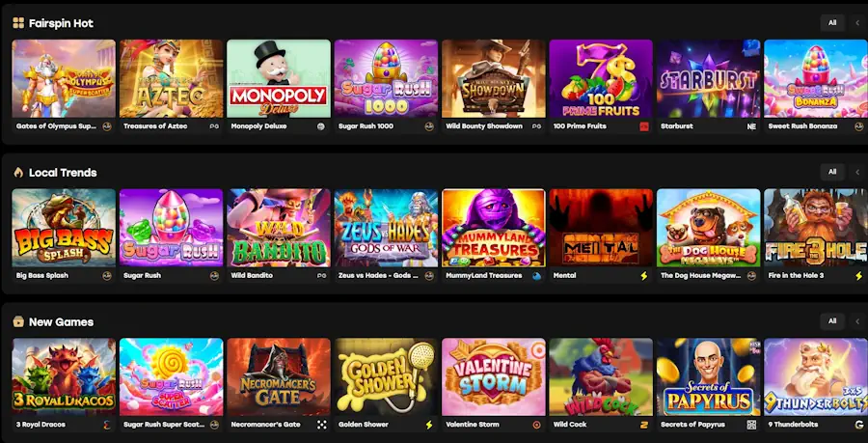The image size is (868, 443).
Task: Open the Monopoly Deluxe game thumbnail
Action: coord(279,78)
